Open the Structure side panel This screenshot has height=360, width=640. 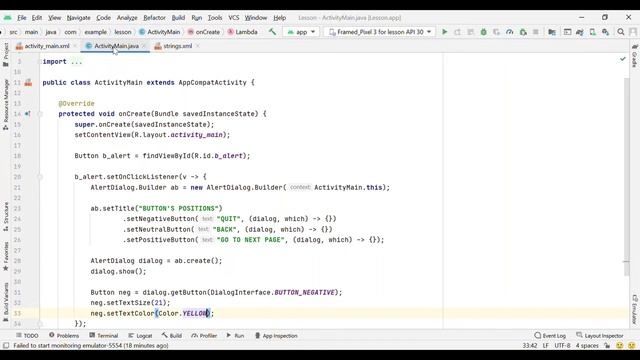[x=6, y=217]
